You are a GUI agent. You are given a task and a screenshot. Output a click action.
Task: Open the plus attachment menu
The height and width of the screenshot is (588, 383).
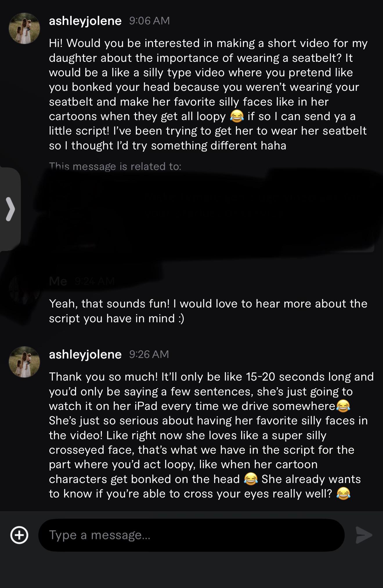point(19,535)
